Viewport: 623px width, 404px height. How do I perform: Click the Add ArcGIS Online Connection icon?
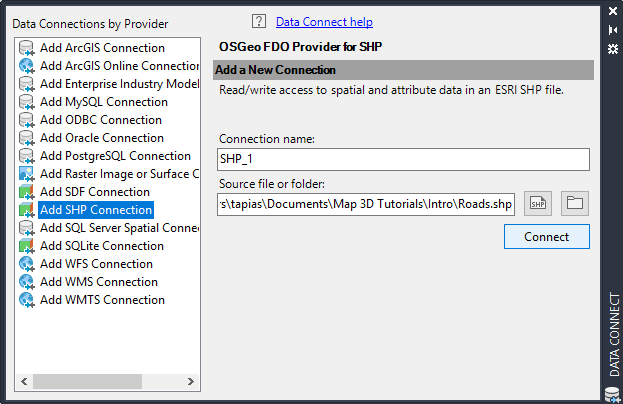coord(27,66)
